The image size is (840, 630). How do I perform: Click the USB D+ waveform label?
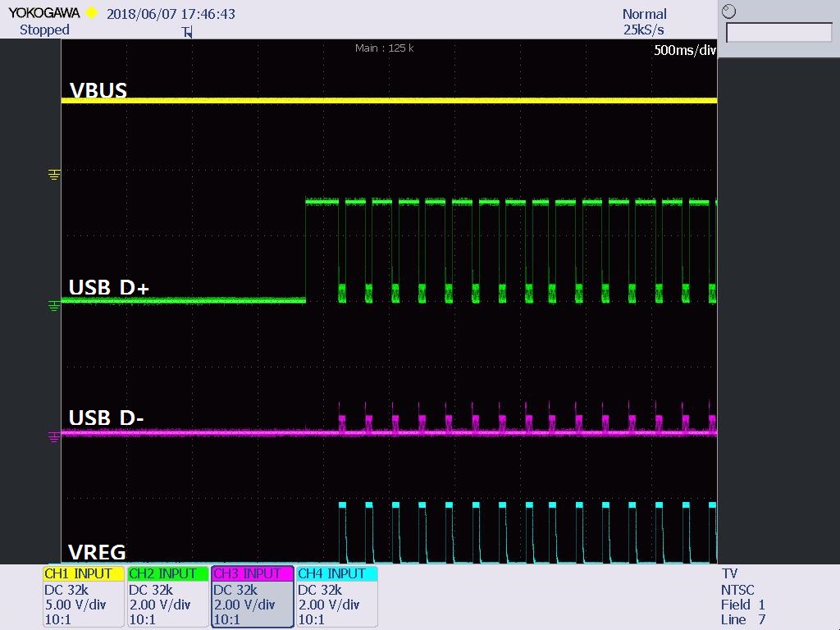click(109, 288)
